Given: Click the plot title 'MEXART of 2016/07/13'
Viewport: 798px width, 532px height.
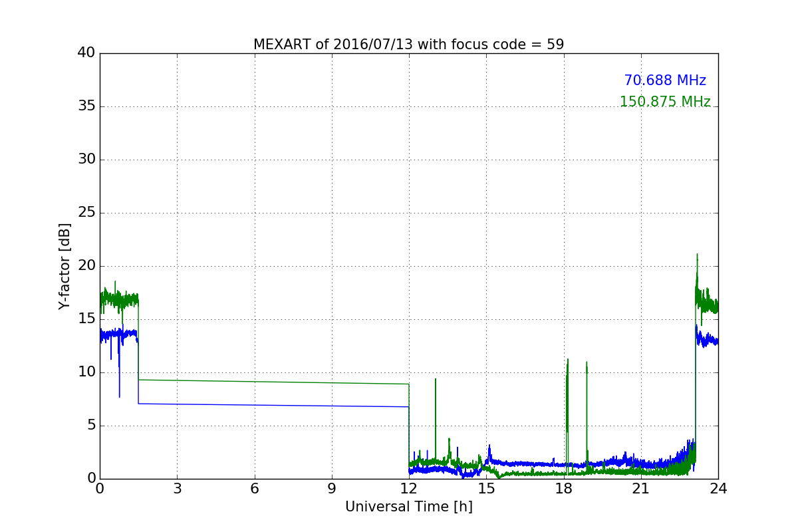Looking at the screenshot, I should click(x=408, y=45).
